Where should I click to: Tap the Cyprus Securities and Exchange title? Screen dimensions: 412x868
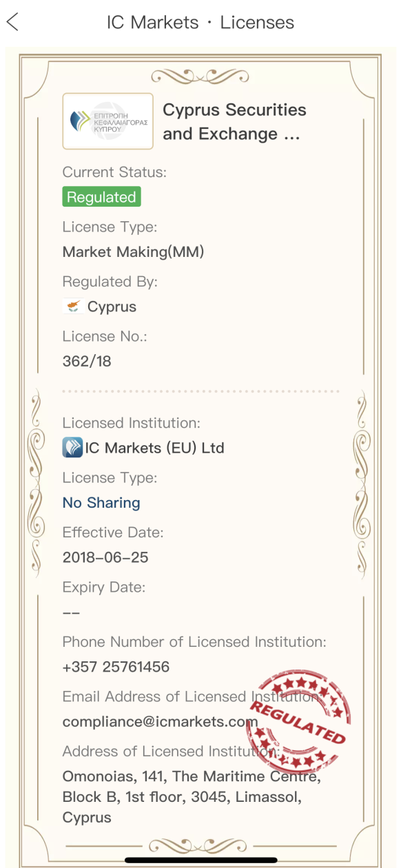click(234, 122)
